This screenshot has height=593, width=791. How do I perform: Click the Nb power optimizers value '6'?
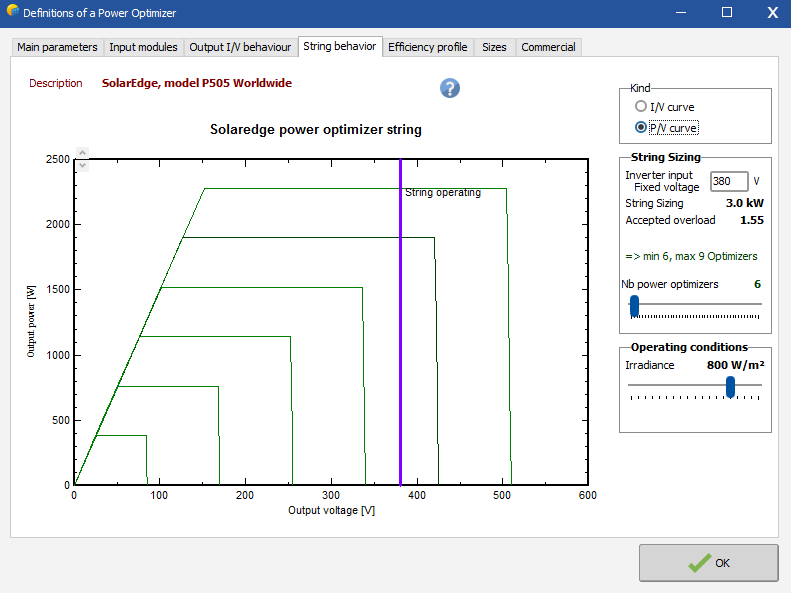click(x=757, y=284)
